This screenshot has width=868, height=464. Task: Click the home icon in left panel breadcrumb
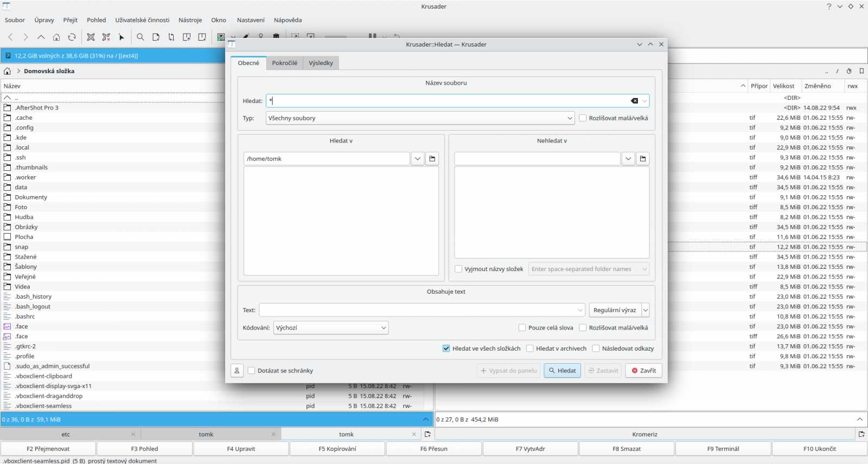point(7,71)
